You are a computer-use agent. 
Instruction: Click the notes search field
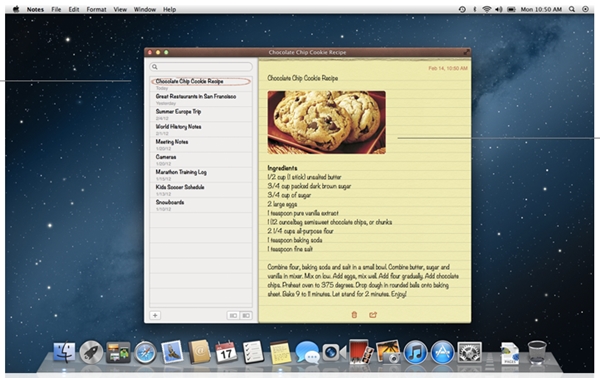(201, 67)
